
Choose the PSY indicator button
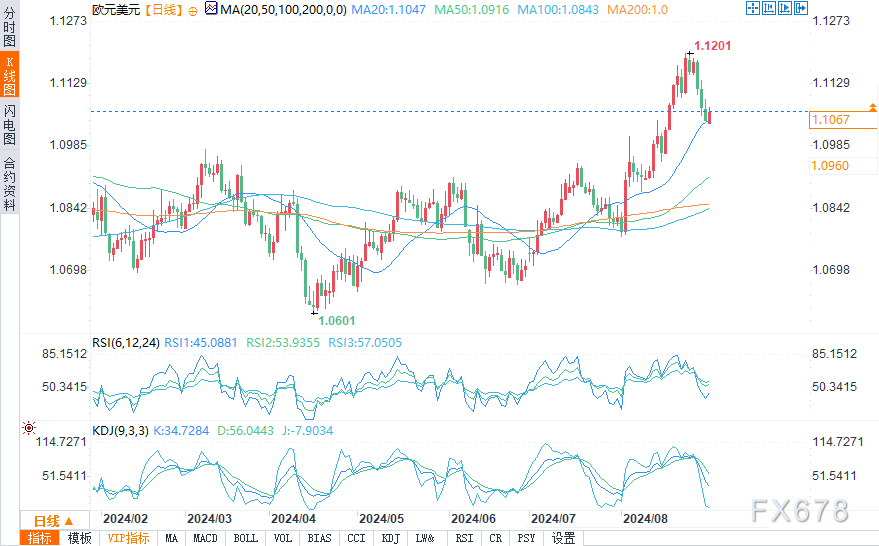(x=526, y=538)
